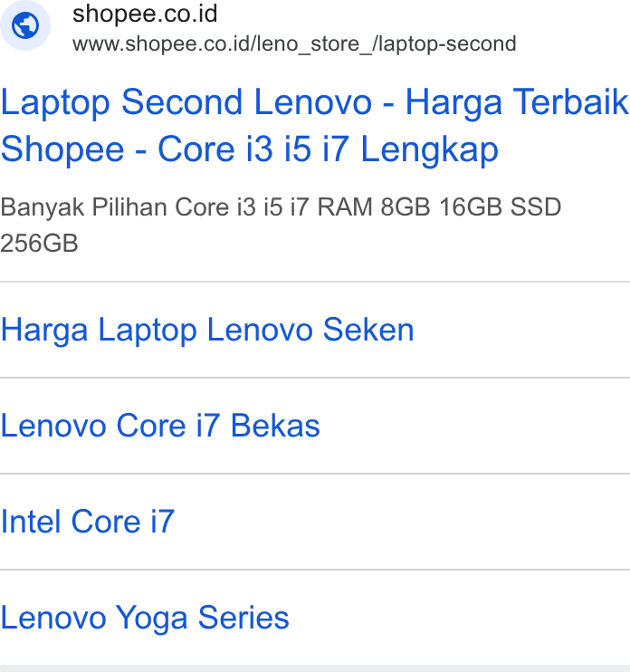
Task: Select the Intel Core i7 sitelink
Action: click(x=88, y=522)
